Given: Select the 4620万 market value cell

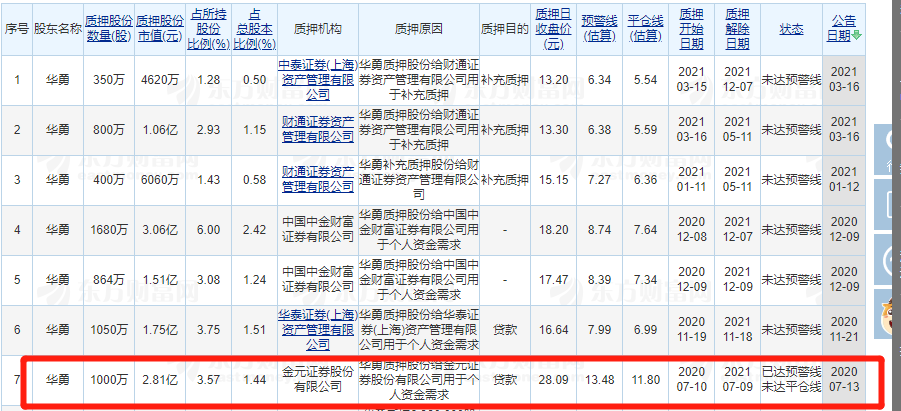Looking at the screenshot, I should (x=160, y=80).
